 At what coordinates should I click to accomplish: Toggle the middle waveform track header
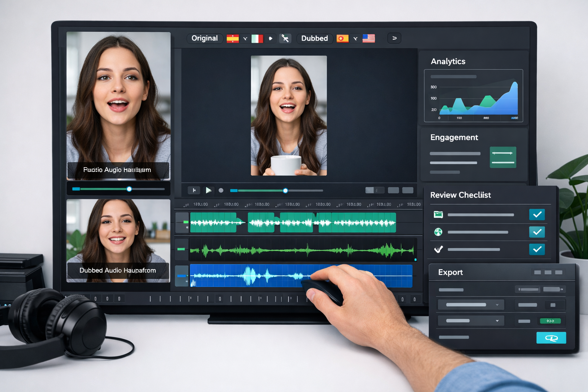[x=182, y=249]
